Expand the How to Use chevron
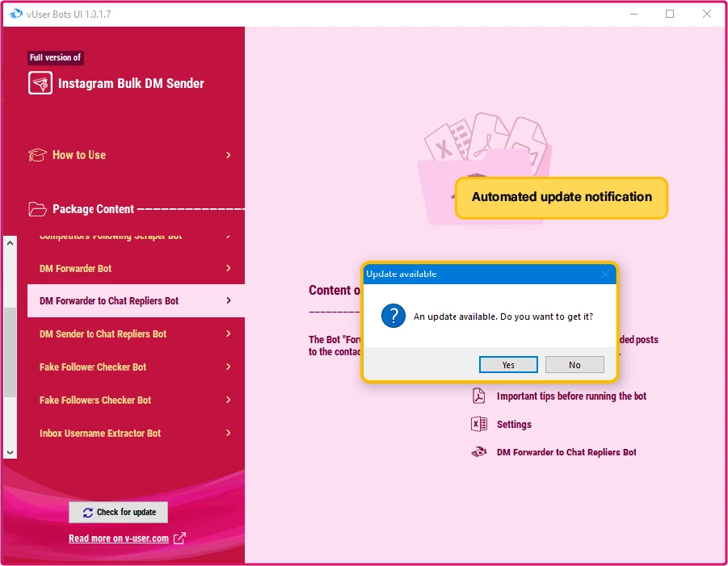 228,155
